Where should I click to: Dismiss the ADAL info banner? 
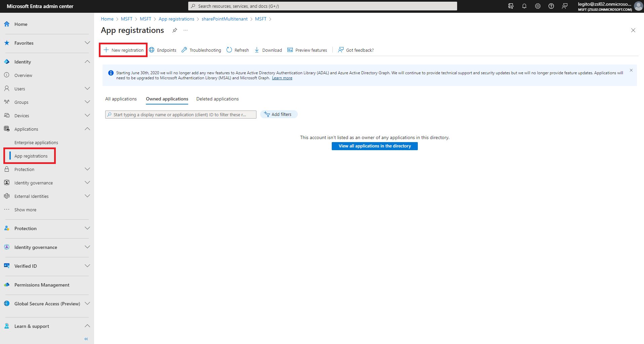point(631,70)
